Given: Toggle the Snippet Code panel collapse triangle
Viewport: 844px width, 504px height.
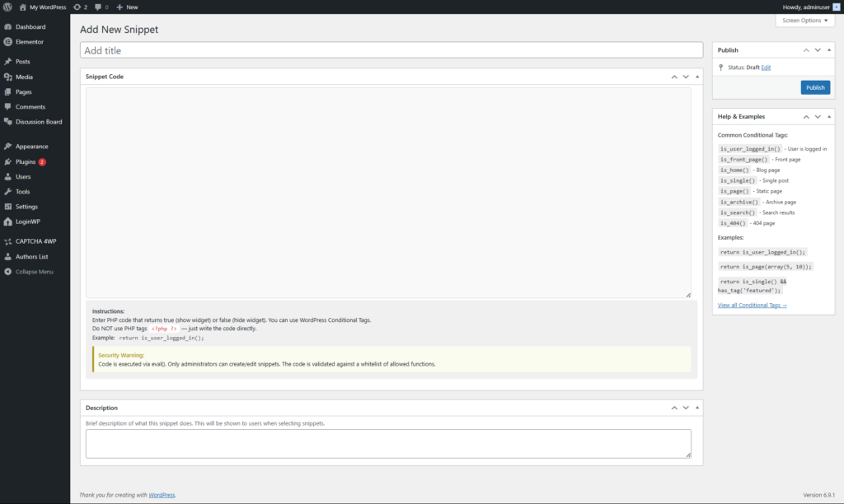Looking at the screenshot, I should pos(697,77).
